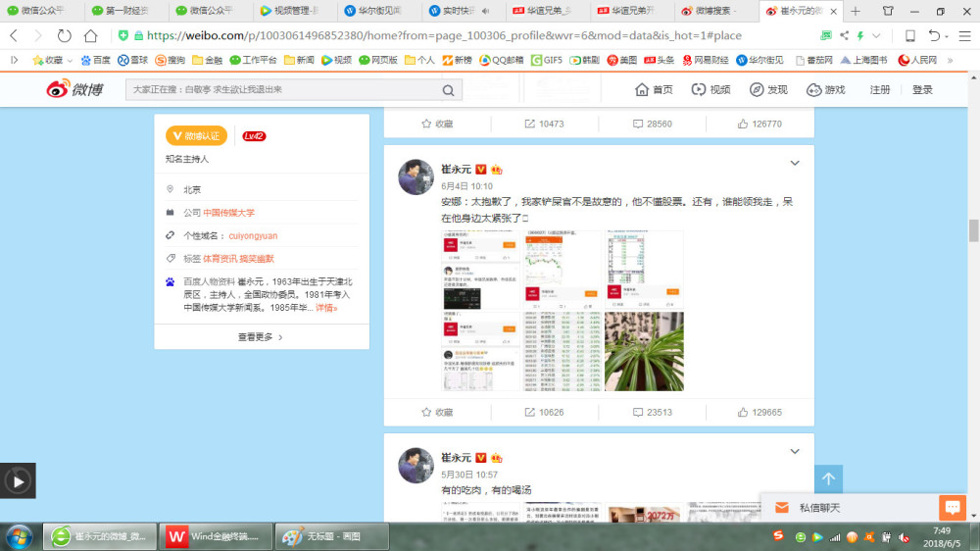
Task: Open the 无标题 - 画图 taskbar item
Action: click(x=332, y=536)
